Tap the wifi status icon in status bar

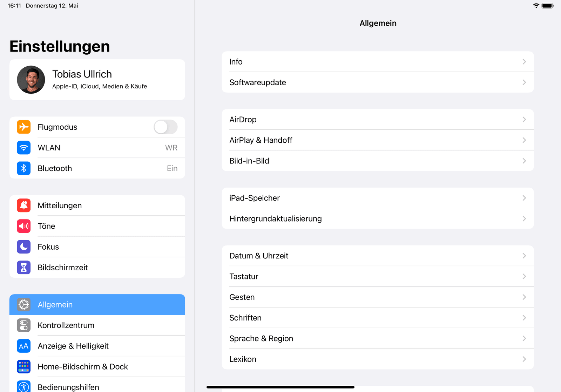click(536, 6)
